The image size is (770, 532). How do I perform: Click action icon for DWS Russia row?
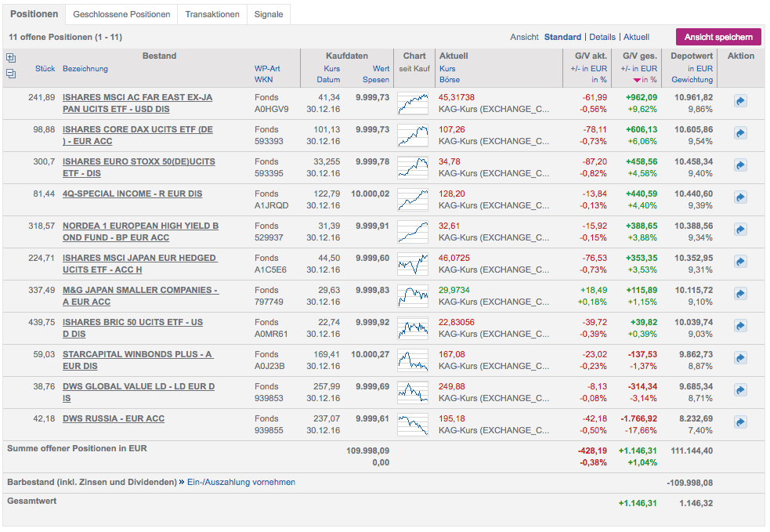click(740, 422)
